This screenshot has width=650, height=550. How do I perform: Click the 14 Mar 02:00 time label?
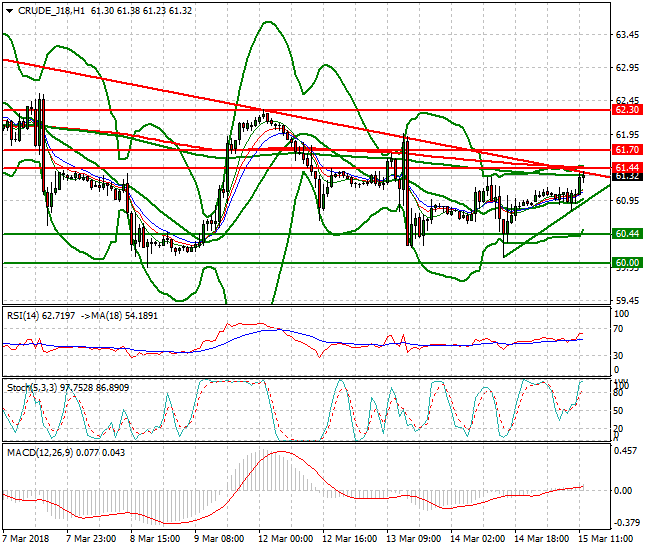click(x=478, y=539)
